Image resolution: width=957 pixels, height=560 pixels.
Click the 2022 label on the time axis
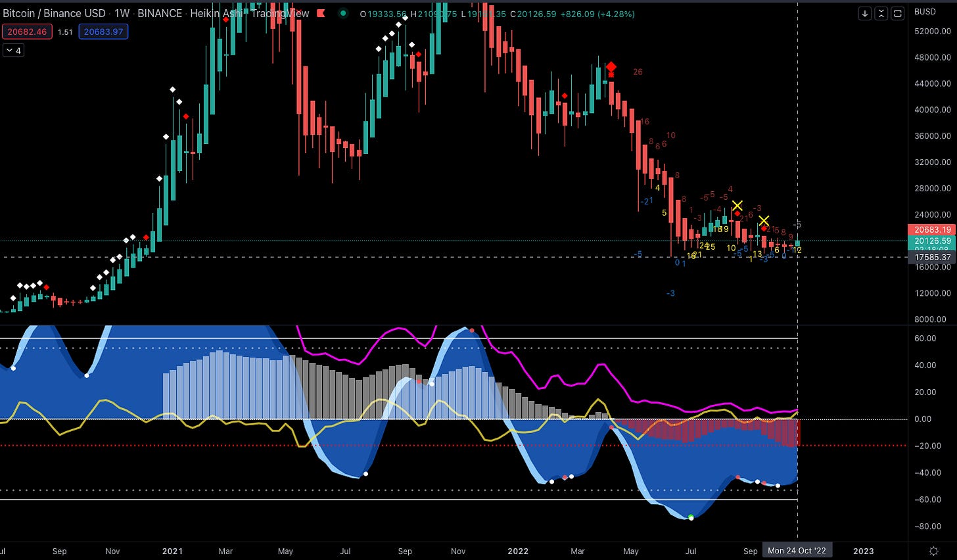coord(518,551)
